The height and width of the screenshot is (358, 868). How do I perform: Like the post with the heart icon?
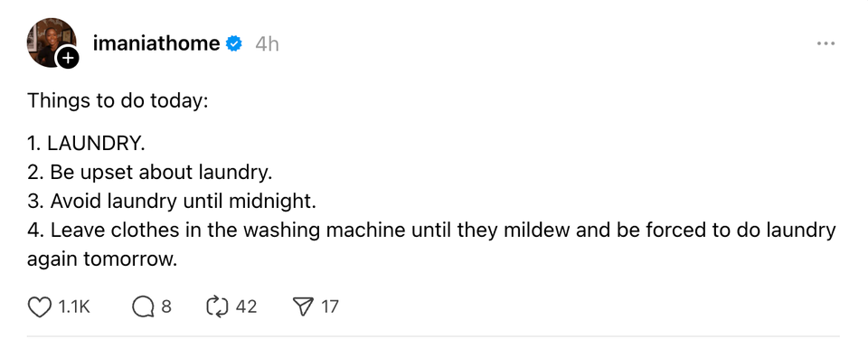[39, 306]
